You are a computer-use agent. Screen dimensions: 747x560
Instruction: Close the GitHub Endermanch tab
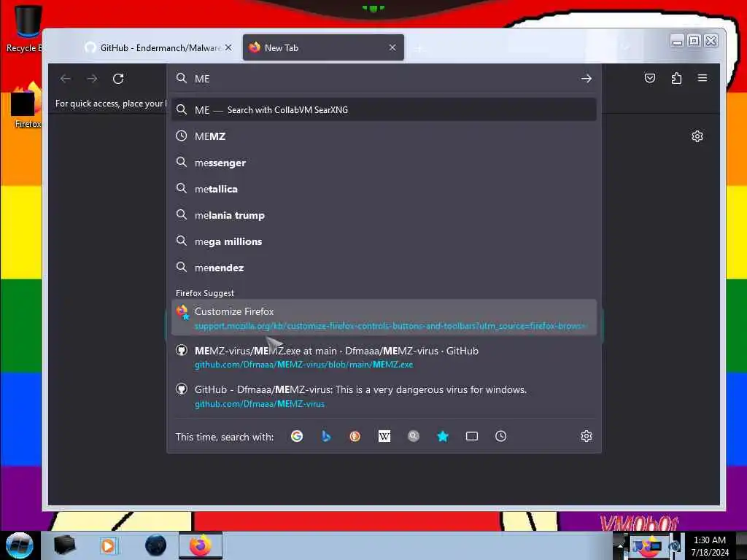tap(228, 47)
